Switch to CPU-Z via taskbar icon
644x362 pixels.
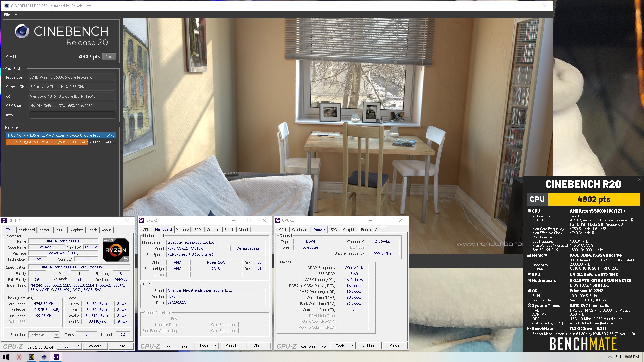(56, 357)
